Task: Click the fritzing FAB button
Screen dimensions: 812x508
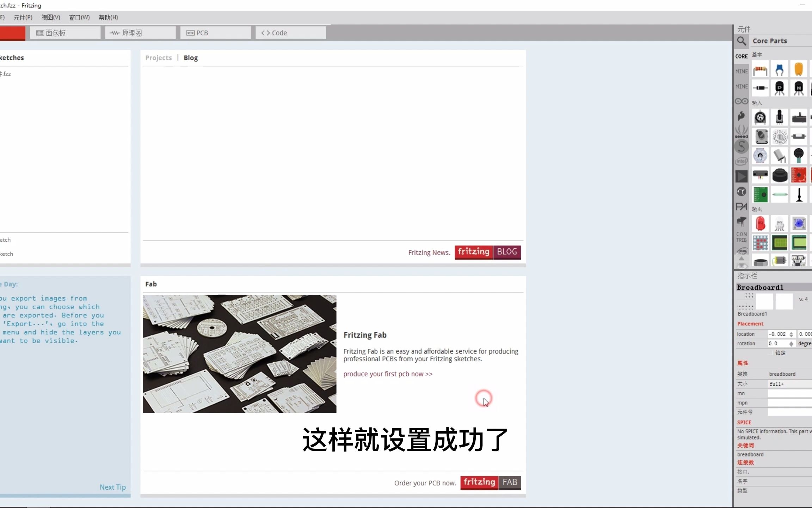Action: (x=491, y=482)
